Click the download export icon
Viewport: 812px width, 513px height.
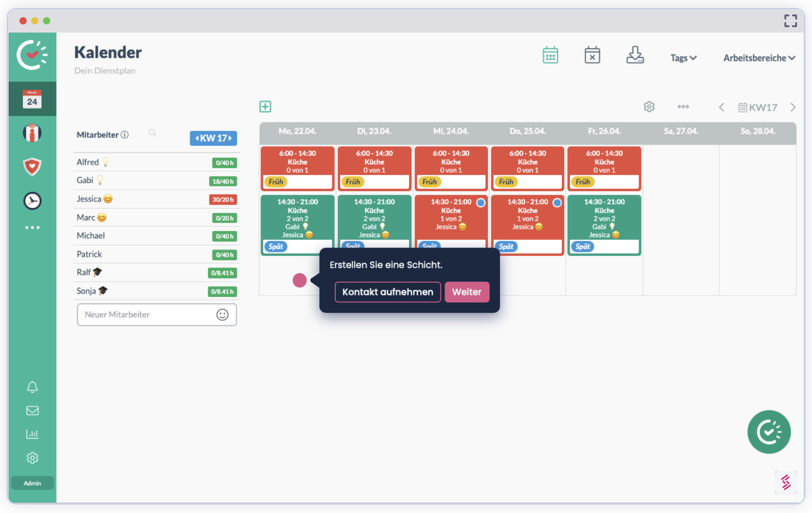(635, 56)
